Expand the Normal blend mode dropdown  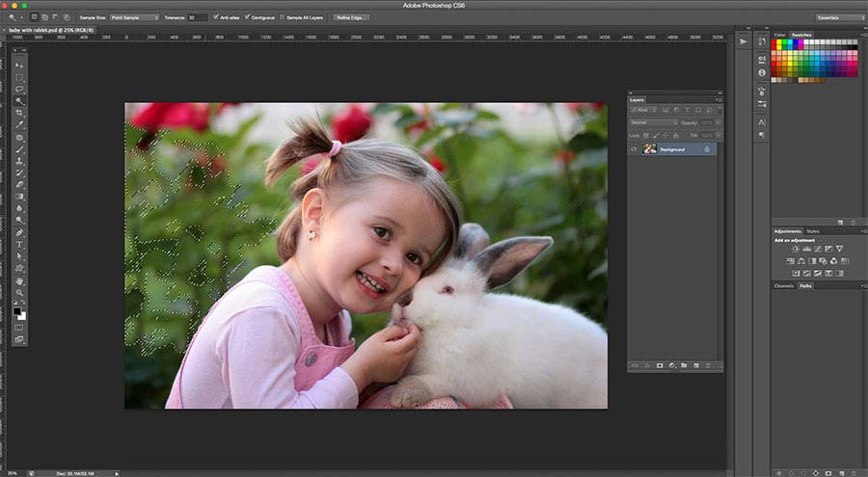click(652, 122)
